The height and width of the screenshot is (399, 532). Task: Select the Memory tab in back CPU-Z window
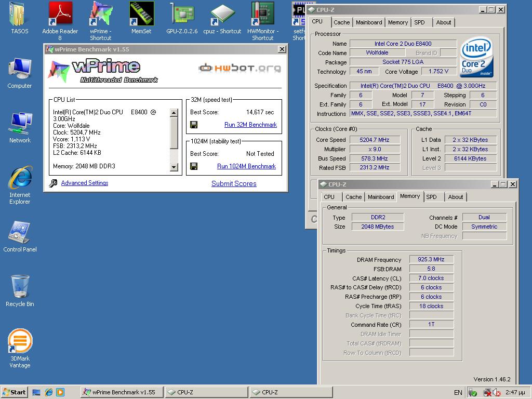[x=397, y=22]
